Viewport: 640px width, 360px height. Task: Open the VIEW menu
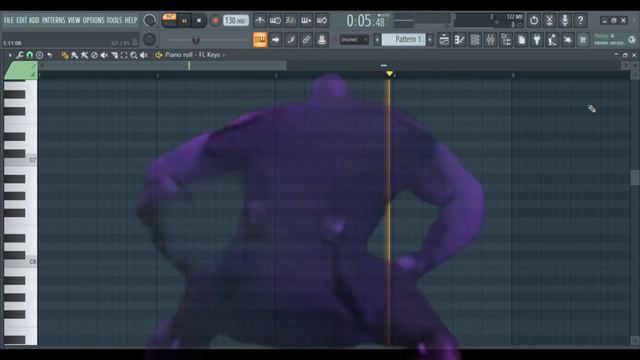tap(74, 20)
